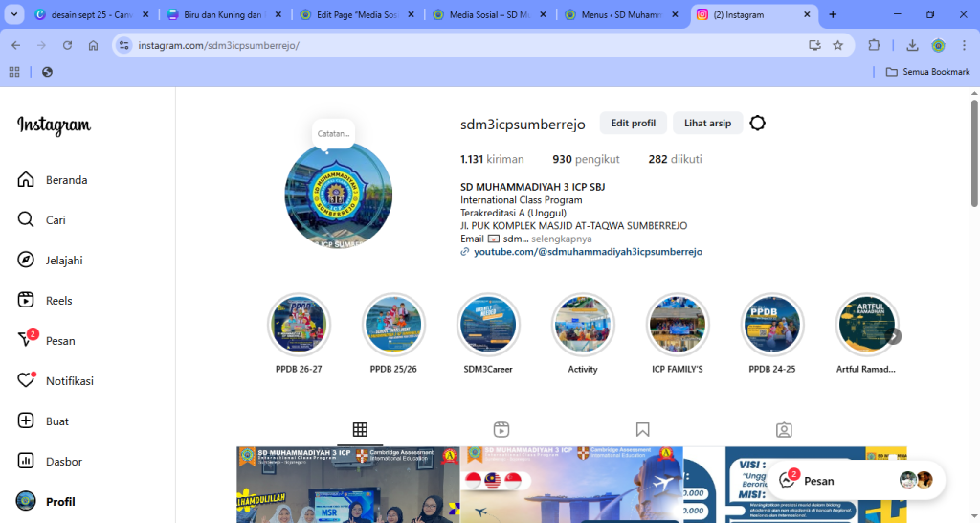Go to Jelajahi explore page

click(x=51, y=261)
